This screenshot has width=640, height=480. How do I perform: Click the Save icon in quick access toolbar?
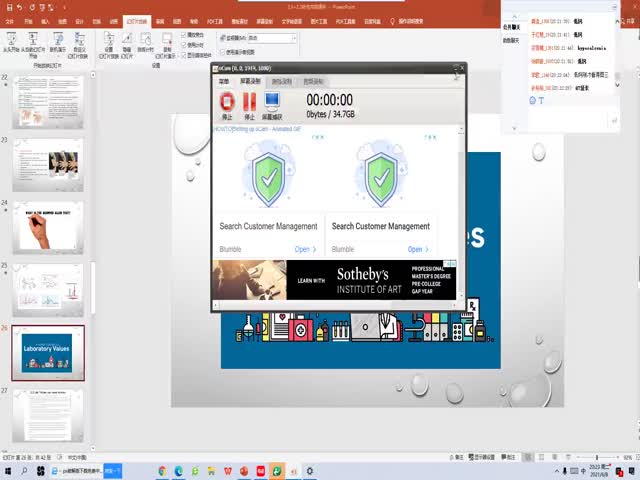(8, 6)
